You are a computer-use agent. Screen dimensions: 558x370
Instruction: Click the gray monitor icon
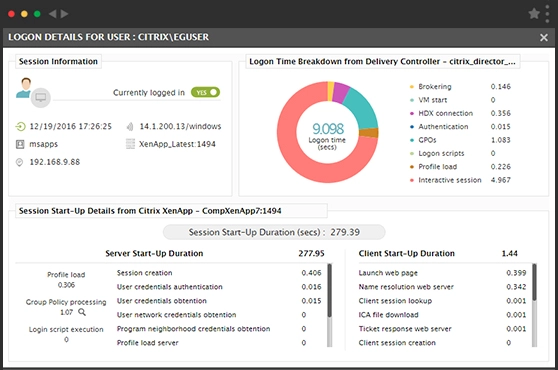tap(41, 97)
